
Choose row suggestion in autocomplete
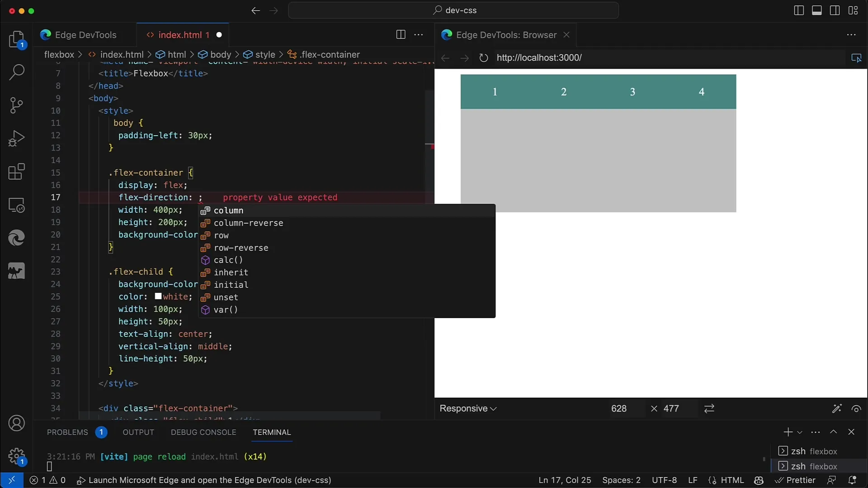(x=347, y=235)
